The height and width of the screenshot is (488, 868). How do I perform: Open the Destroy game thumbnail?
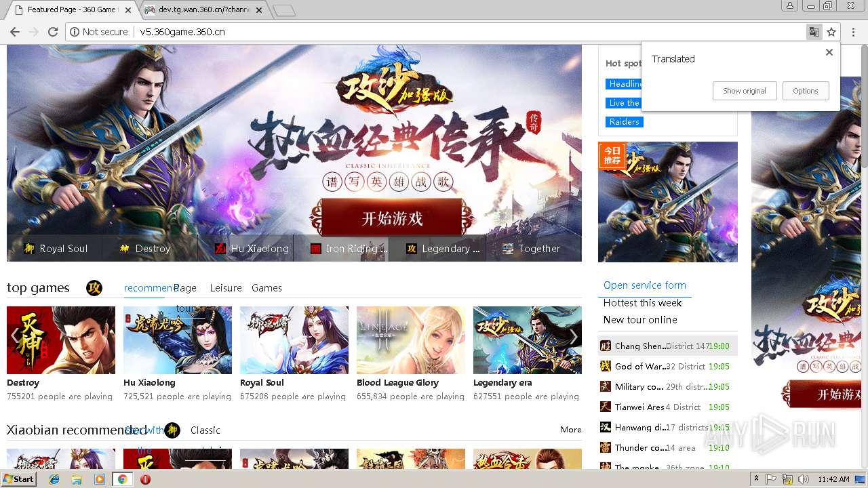(x=61, y=340)
